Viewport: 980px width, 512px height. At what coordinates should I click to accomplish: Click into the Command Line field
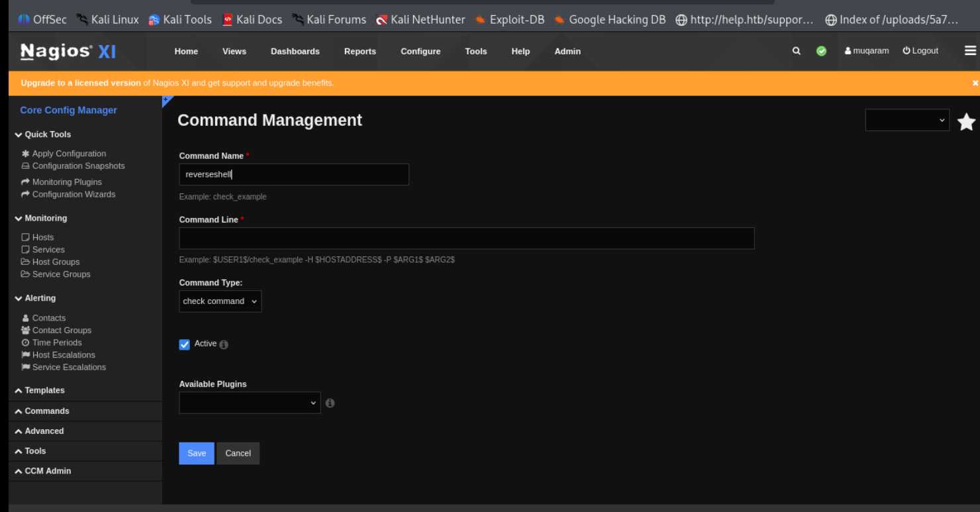point(466,238)
